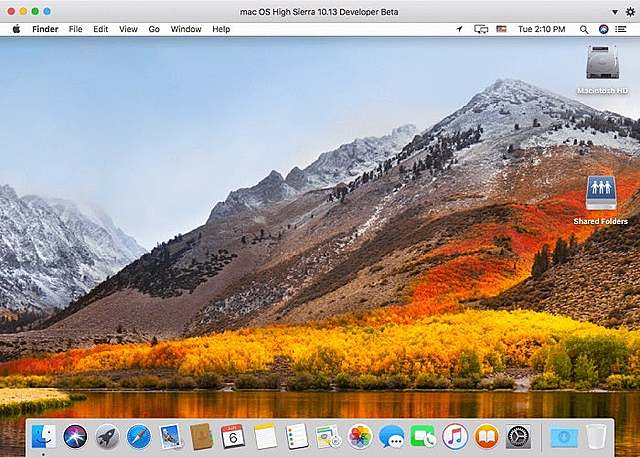Click yellow minimize window button
Viewport: 640px width, 457px height.
coord(23,11)
